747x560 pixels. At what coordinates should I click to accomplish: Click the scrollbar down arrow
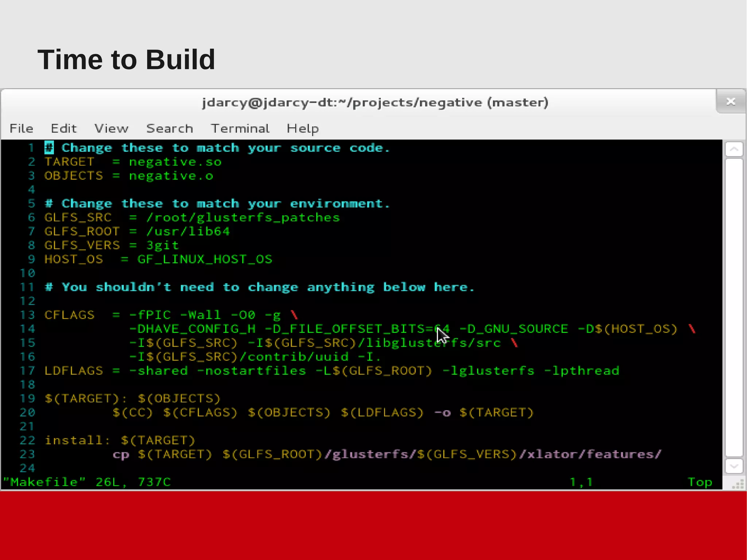(734, 466)
